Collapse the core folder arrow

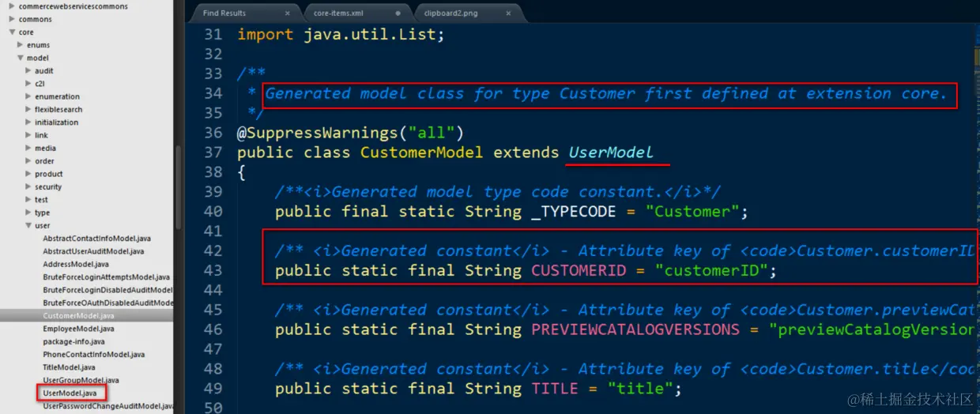[11, 32]
